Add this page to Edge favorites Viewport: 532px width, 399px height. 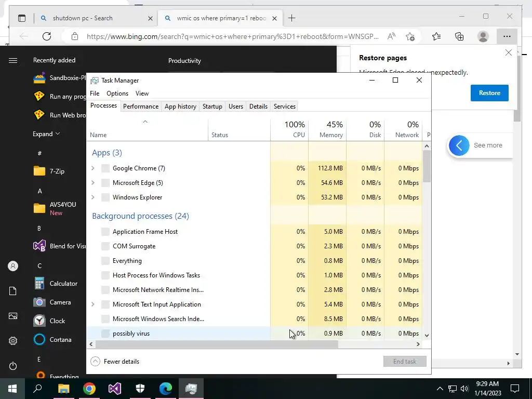(410, 36)
